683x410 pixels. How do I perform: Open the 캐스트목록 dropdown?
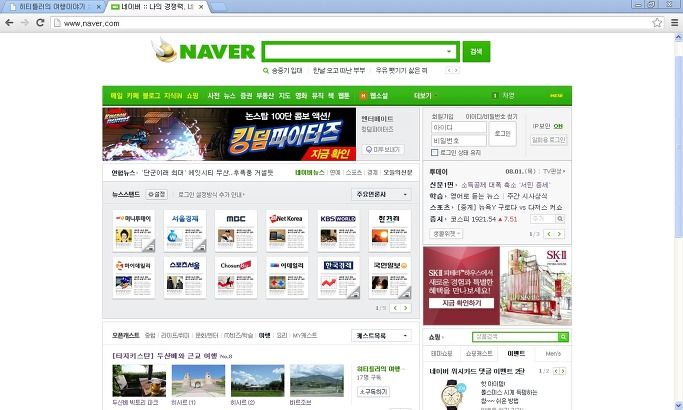[382, 335]
